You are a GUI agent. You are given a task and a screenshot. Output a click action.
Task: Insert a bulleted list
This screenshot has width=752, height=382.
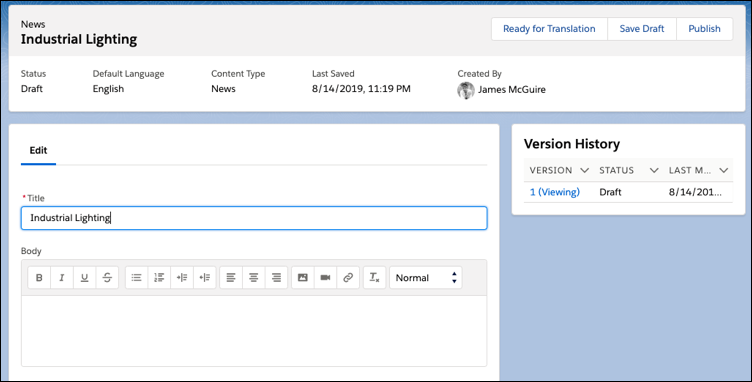137,278
